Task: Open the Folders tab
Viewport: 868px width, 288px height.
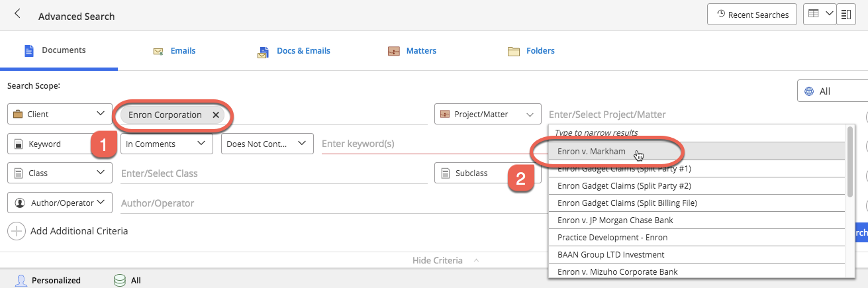Action: [x=532, y=51]
